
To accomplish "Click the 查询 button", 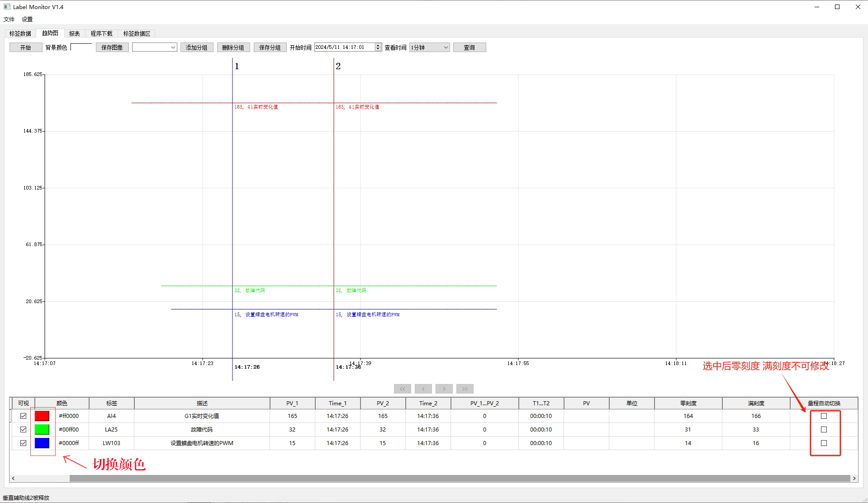I will pos(469,47).
